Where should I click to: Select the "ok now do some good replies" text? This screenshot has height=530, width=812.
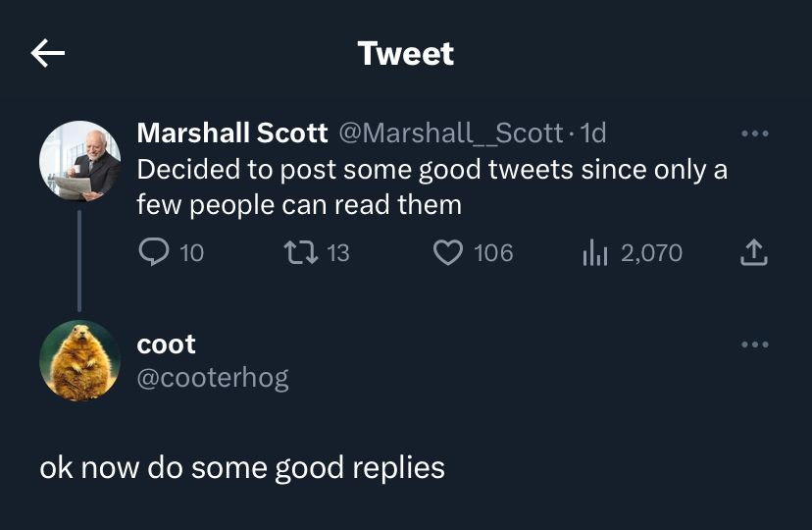tap(242, 467)
